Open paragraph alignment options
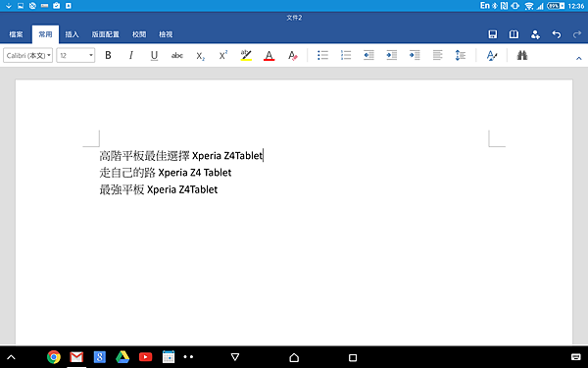 click(x=437, y=55)
